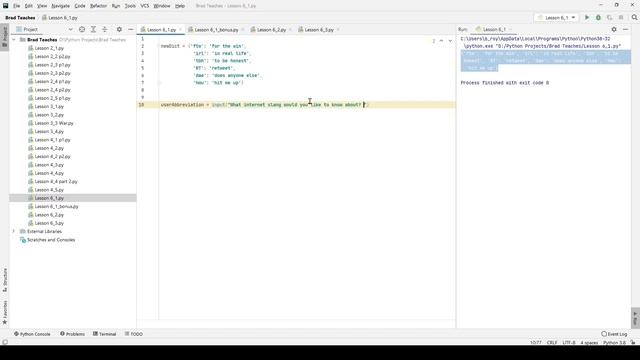Viewport: 640px width, 360px height.
Task: Open the Event Log
Action: [614, 334]
